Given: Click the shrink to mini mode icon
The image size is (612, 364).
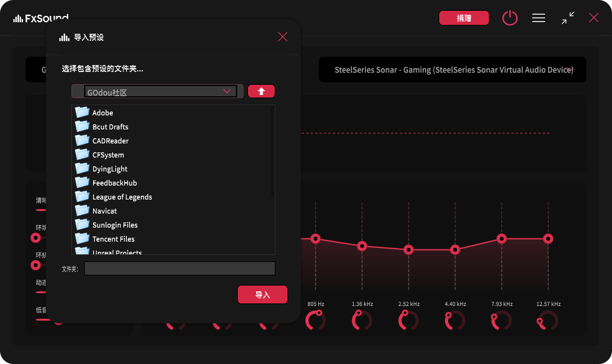Looking at the screenshot, I should pos(568,18).
